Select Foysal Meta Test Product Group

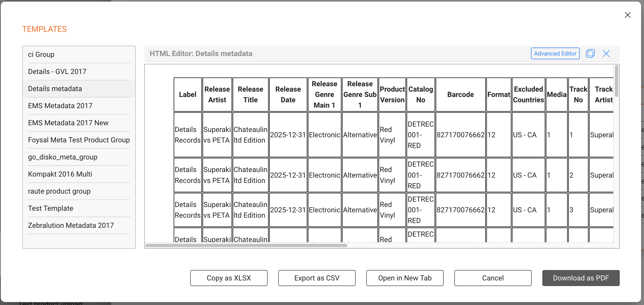pyautogui.click(x=79, y=140)
